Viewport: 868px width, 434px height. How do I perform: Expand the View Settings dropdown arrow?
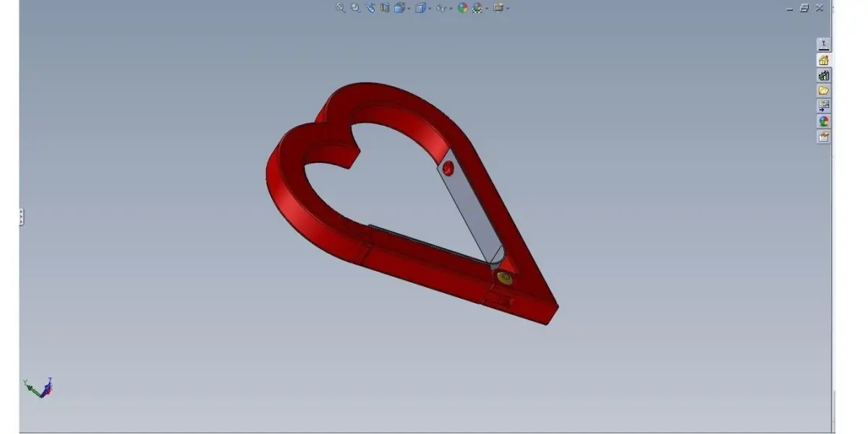[x=508, y=9]
